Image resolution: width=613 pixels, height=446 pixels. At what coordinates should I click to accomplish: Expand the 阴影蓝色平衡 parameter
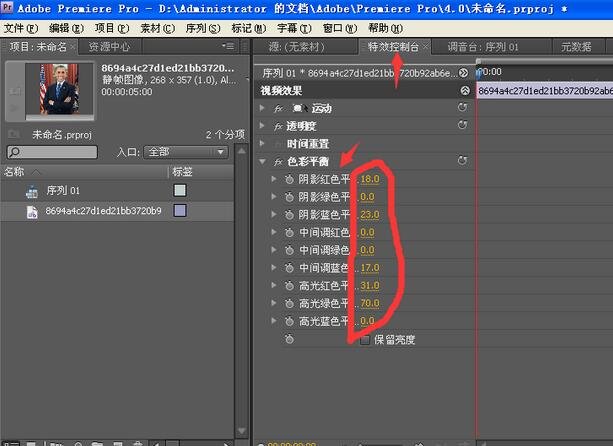click(x=274, y=214)
